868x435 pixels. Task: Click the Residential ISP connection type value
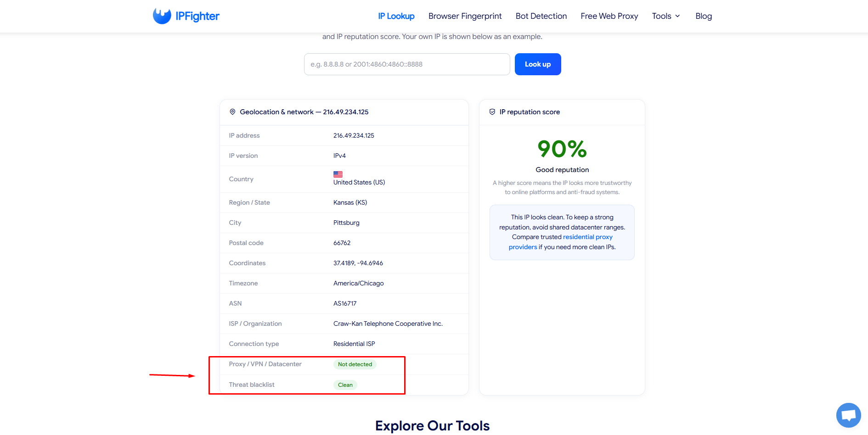click(x=354, y=344)
